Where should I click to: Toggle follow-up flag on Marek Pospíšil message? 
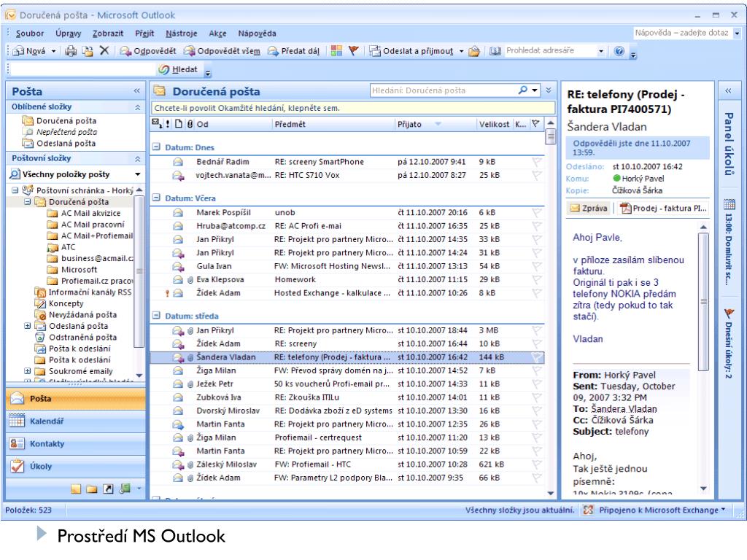pos(537,212)
